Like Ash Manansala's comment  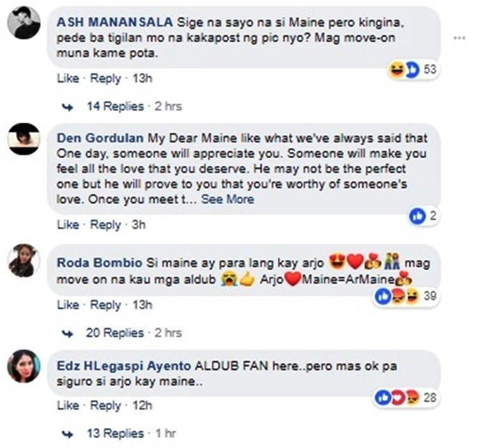pyautogui.click(x=67, y=78)
